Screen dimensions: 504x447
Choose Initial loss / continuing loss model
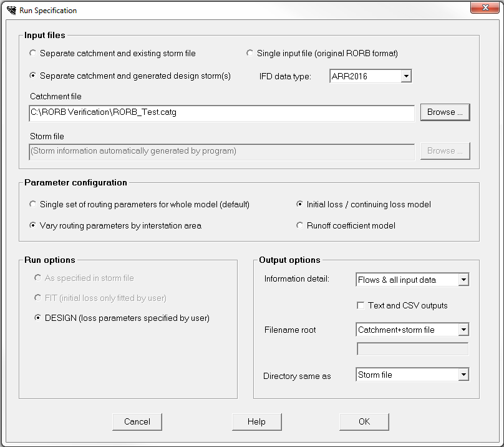300,204
